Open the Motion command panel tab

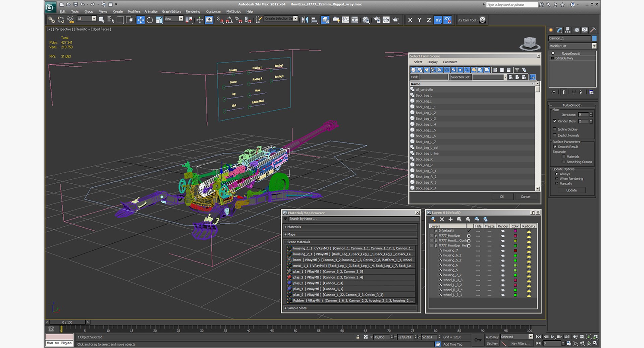coord(577,30)
